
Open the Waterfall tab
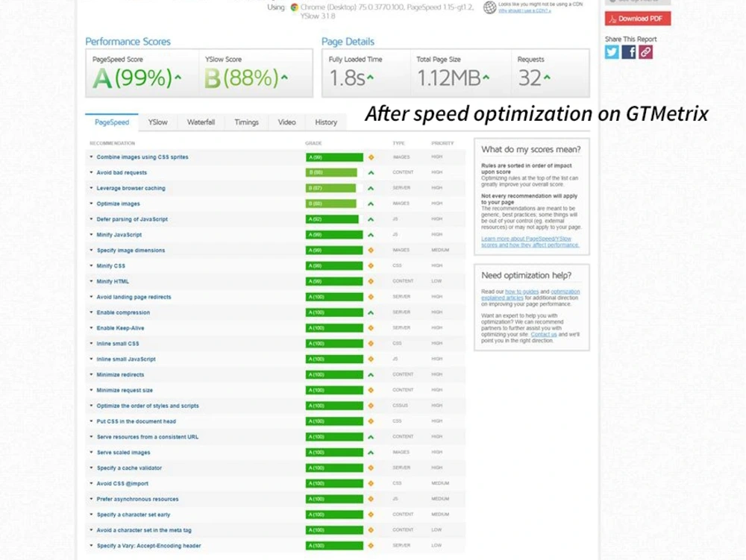(201, 122)
